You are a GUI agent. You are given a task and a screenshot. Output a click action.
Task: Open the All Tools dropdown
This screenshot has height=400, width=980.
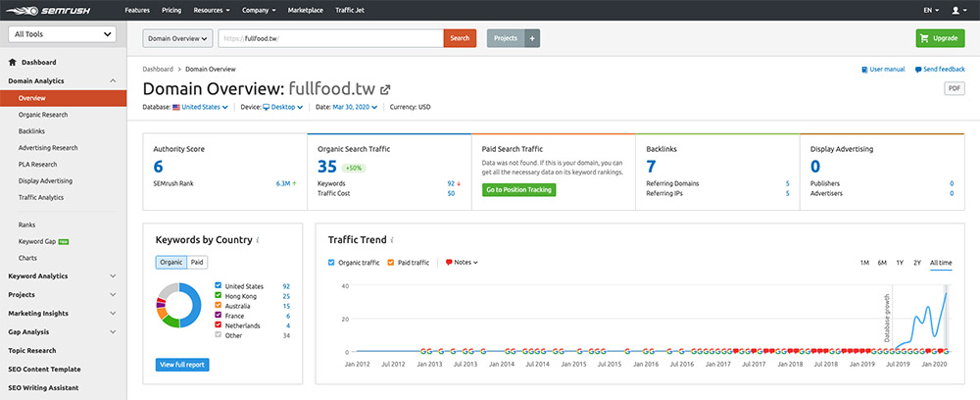coord(63,34)
